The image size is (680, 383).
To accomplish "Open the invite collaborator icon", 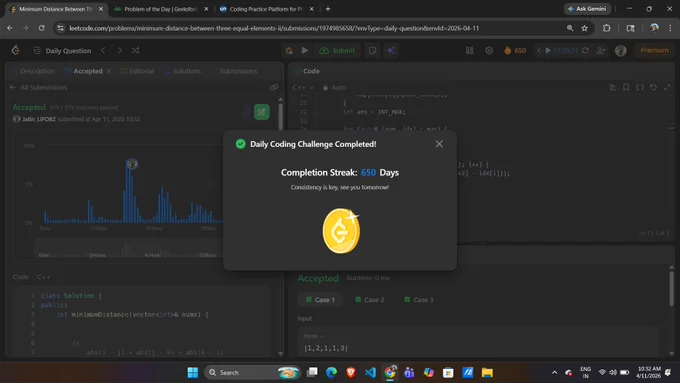I will 601,51.
